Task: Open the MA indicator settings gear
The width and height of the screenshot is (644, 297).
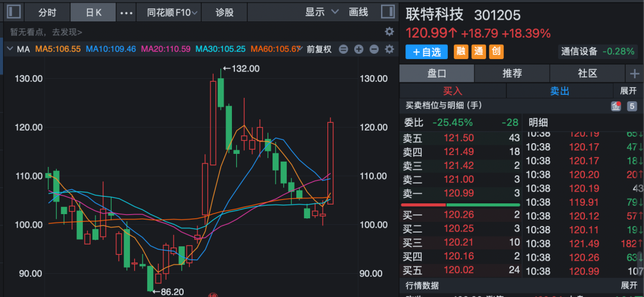Action: tap(389, 49)
